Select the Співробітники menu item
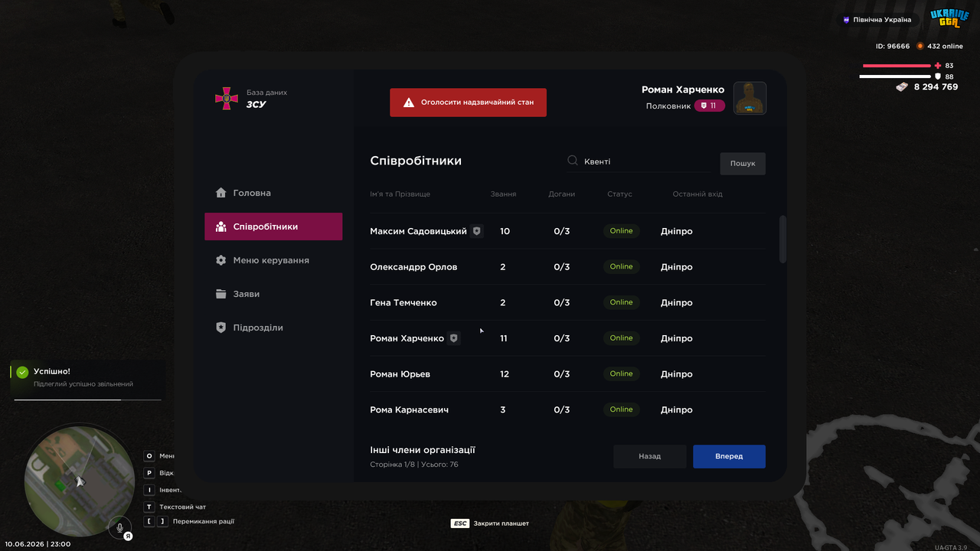 click(273, 227)
